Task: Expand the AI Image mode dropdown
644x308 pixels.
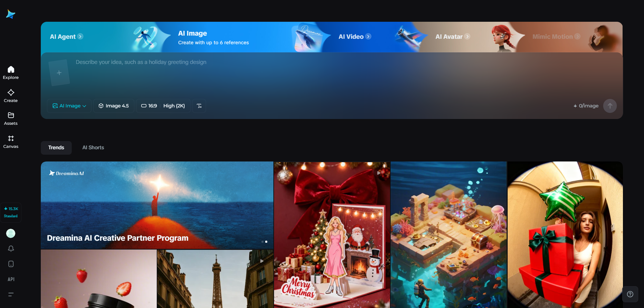Action: pyautogui.click(x=69, y=106)
